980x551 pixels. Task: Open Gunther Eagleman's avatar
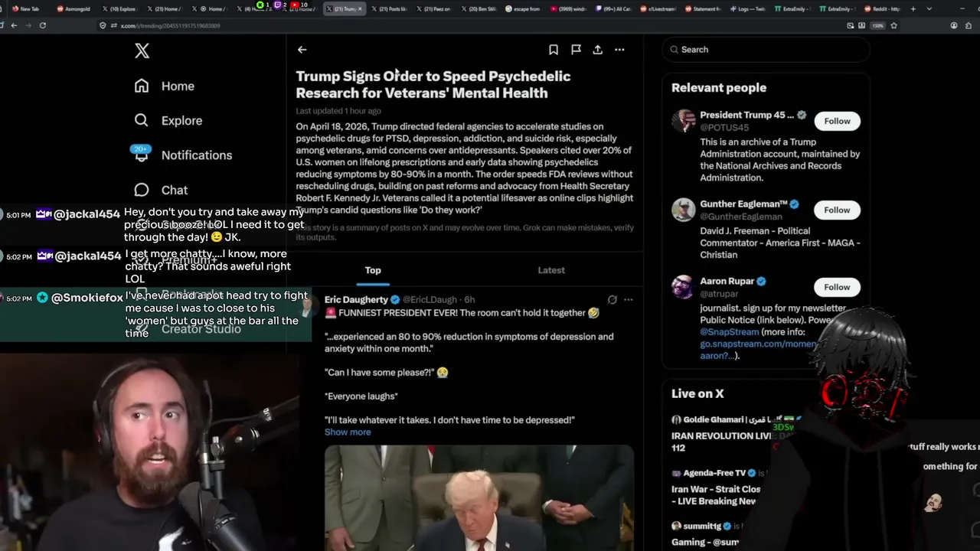(x=683, y=210)
